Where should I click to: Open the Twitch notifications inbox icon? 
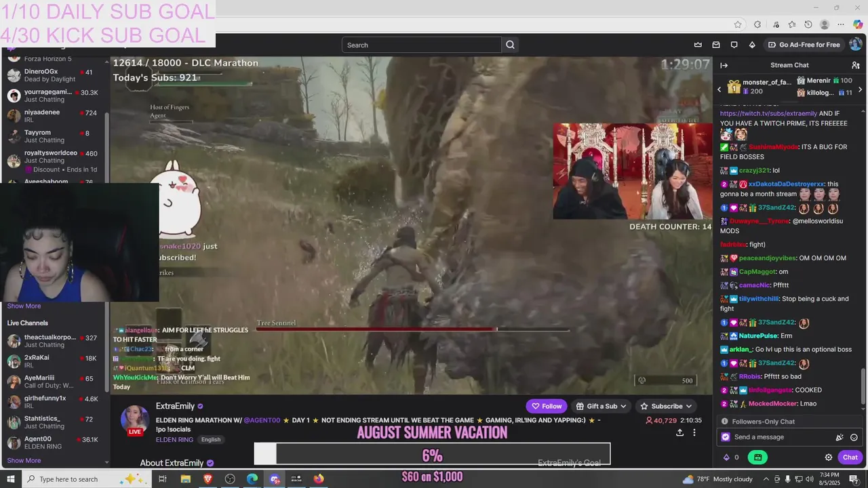coord(716,45)
